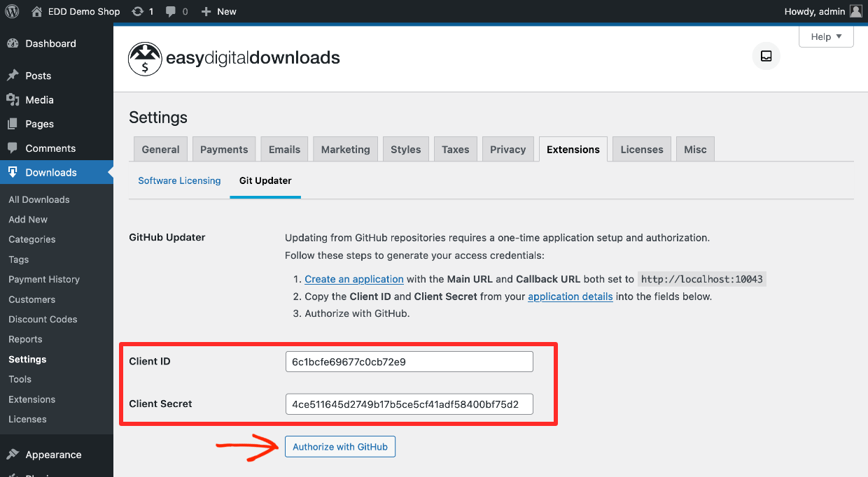Open Tags submenu item

coord(19,259)
